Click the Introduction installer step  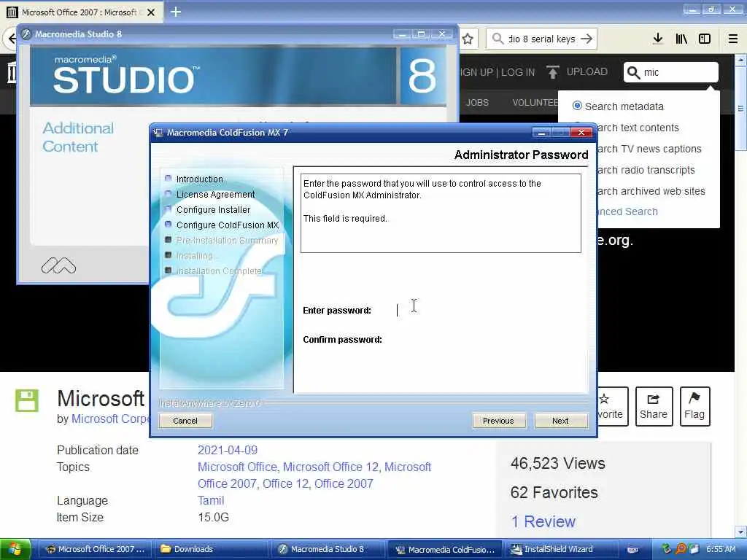(x=199, y=179)
